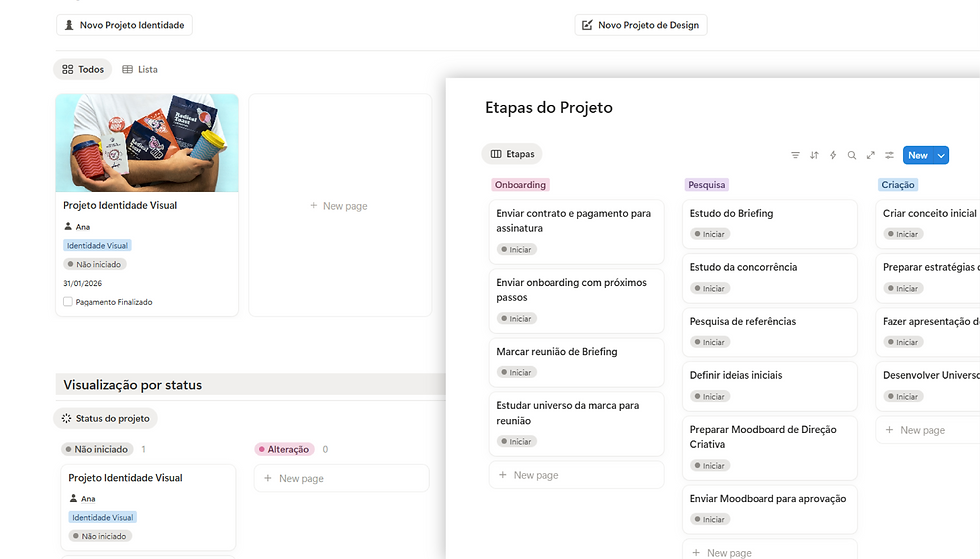Open Marcar reunião de Briefing card
Screen dimensions: 980x559
coord(576,362)
